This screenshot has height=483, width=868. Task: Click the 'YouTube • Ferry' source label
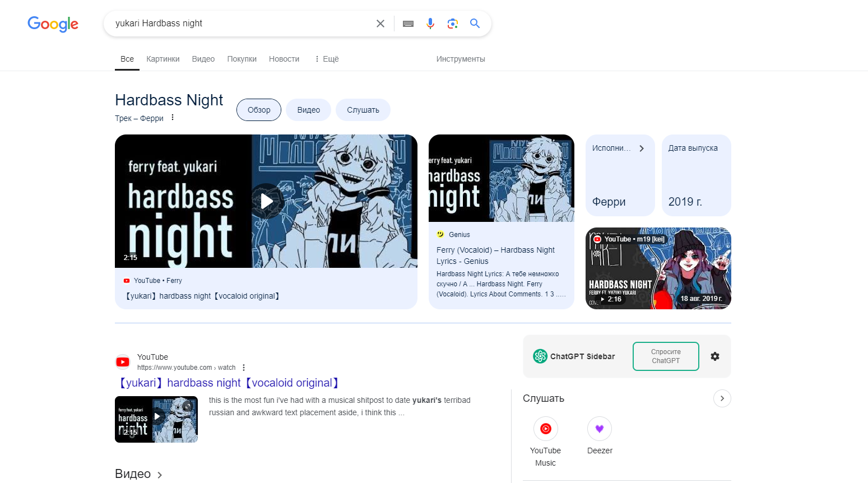[x=157, y=281]
